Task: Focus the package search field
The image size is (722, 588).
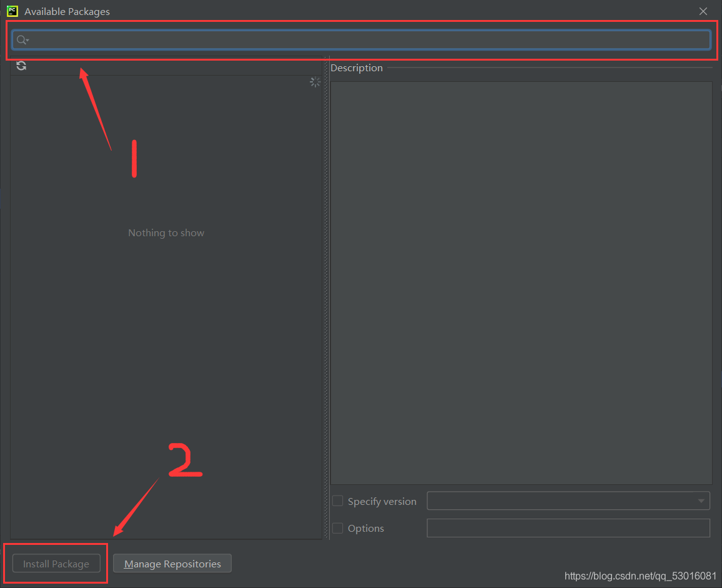Action: coord(368,40)
